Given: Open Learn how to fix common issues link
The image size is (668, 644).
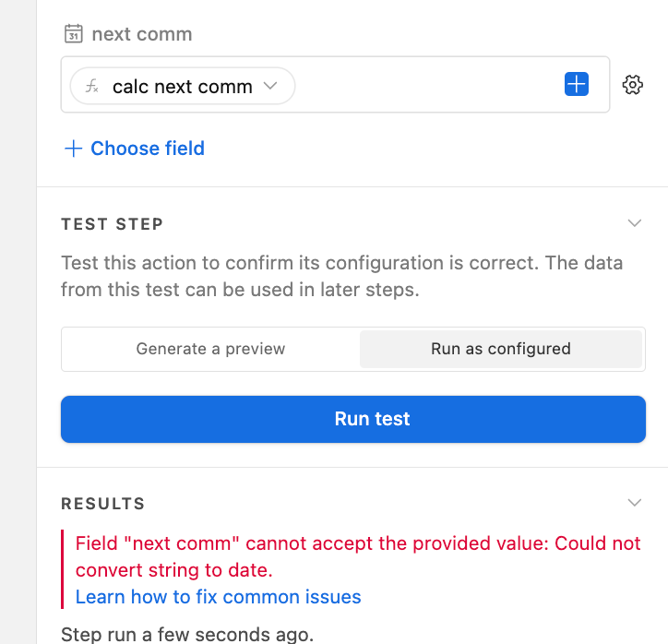Looking at the screenshot, I should pyautogui.click(x=218, y=597).
